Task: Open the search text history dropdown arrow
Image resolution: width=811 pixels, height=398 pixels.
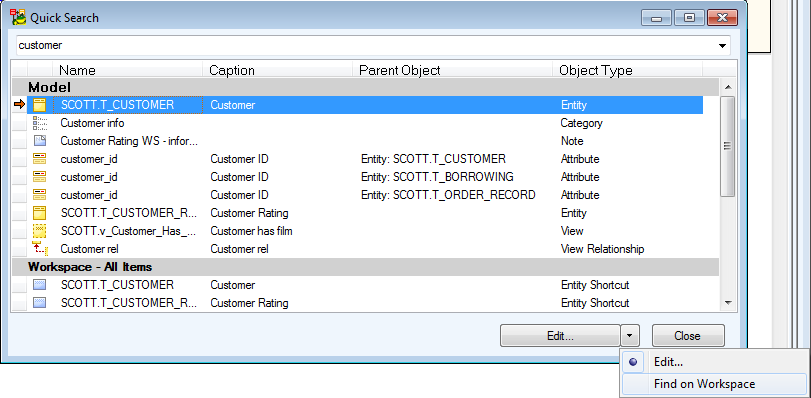Action: click(722, 46)
